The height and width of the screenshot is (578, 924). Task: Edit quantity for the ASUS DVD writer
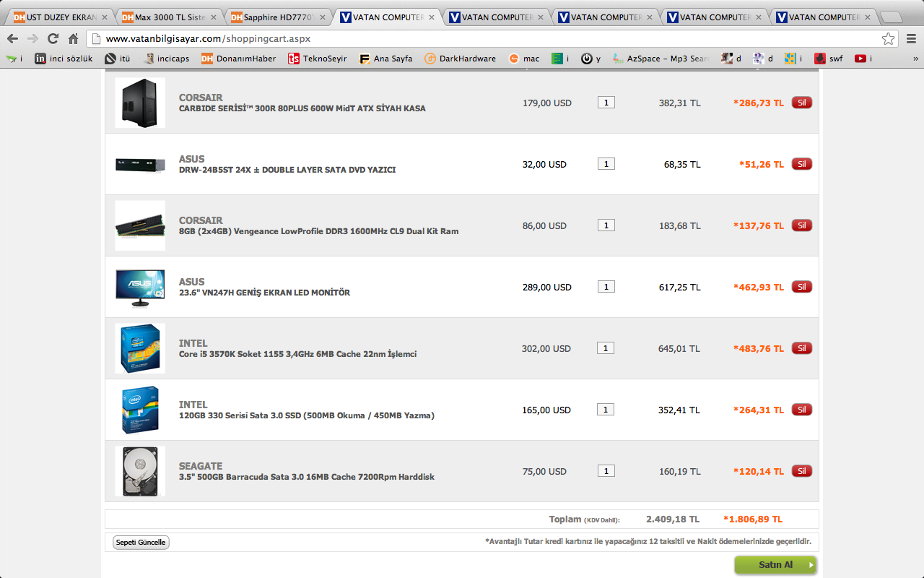pyautogui.click(x=606, y=164)
